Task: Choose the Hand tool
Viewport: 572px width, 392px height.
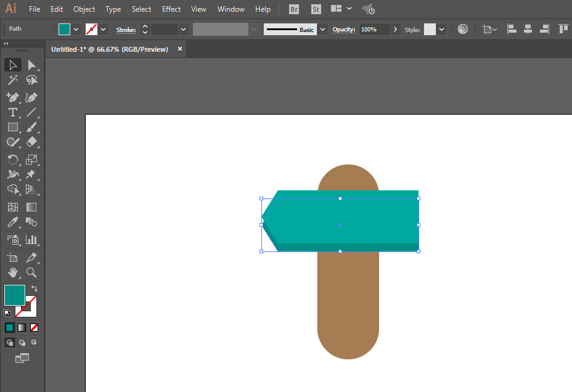Action: 13,272
